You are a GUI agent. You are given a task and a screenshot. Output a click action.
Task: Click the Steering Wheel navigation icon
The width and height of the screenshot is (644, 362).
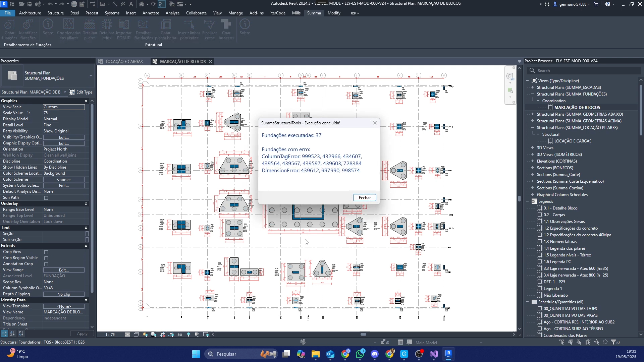tap(510, 76)
